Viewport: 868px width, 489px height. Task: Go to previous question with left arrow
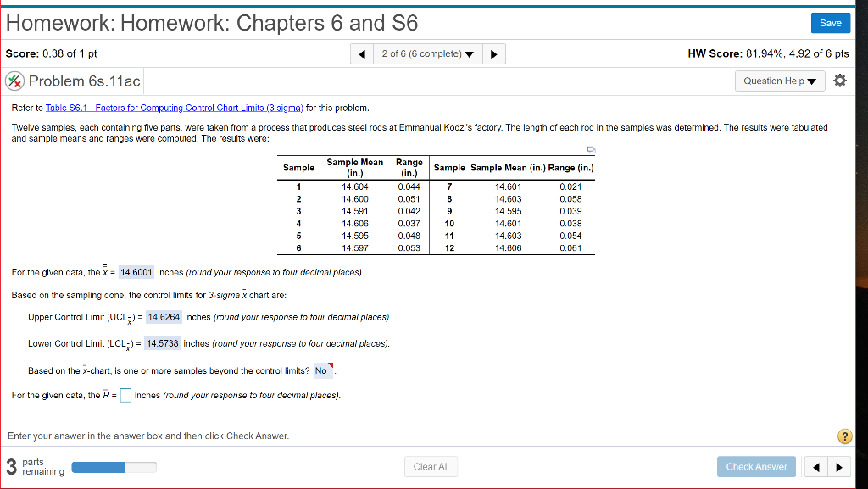(x=362, y=53)
